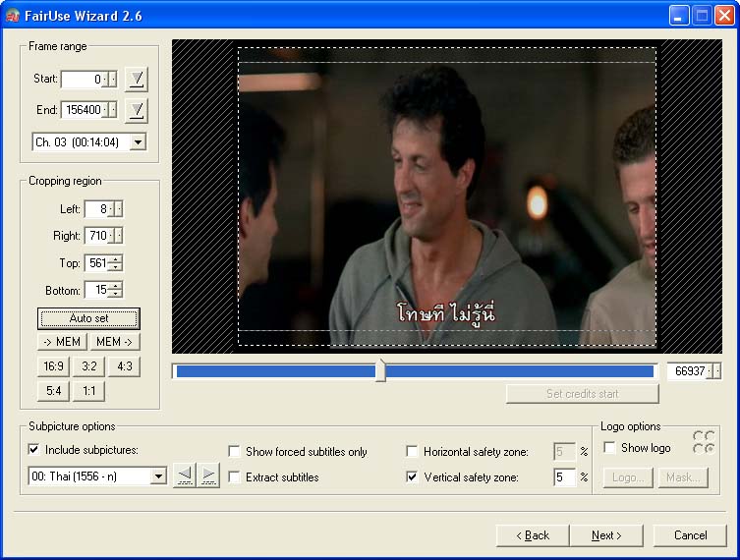Image resolution: width=740 pixels, height=560 pixels.
Task: Toggle Include subpictures checkbox
Action: [33, 449]
